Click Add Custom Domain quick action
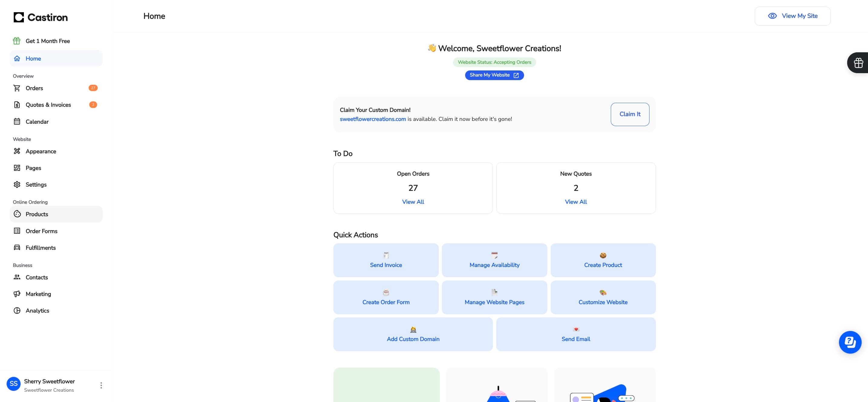The width and height of the screenshot is (868, 402). tap(413, 334)
